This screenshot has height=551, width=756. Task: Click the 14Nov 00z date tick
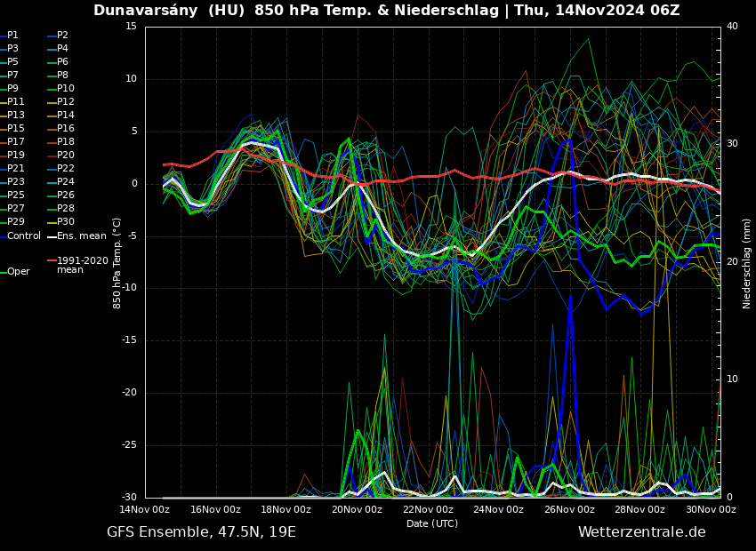point(145,510)
